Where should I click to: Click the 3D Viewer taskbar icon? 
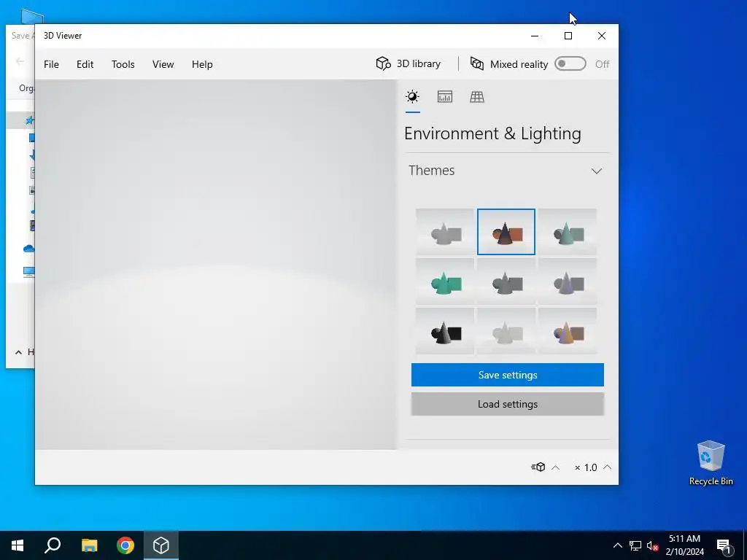coord(161,545)
